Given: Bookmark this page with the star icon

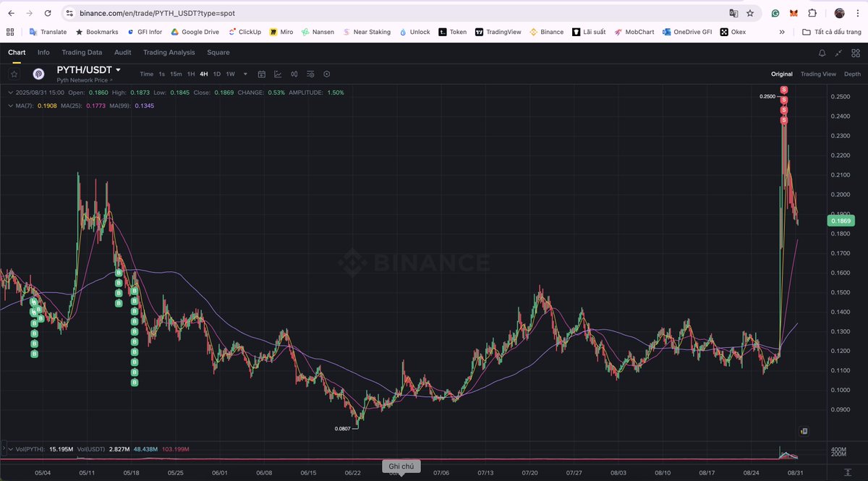Looking at the screenshot, I should [750, 13].
